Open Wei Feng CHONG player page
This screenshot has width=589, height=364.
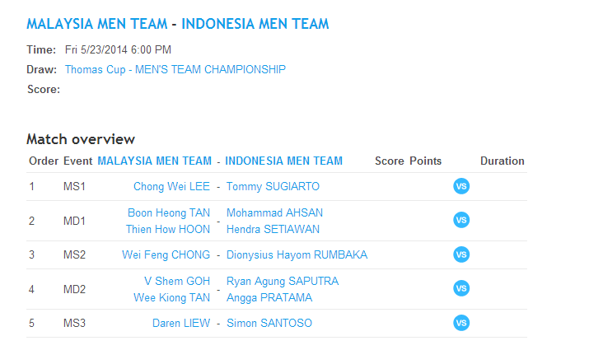pyautogui.click(x=166, y=255)
